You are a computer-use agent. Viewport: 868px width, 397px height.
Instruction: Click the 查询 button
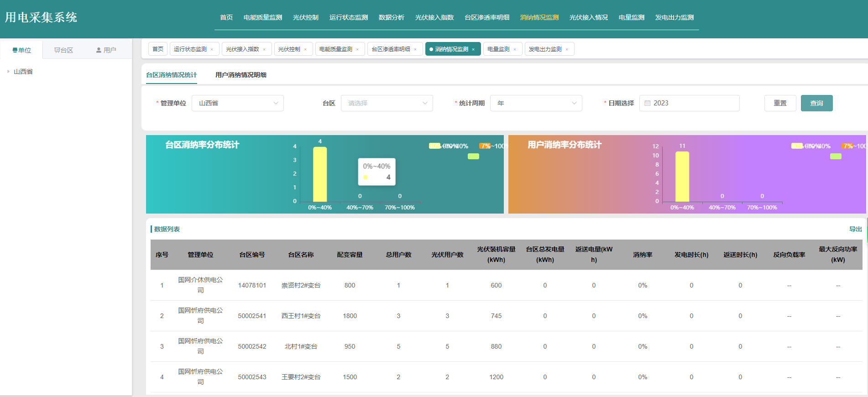(817, 103)
